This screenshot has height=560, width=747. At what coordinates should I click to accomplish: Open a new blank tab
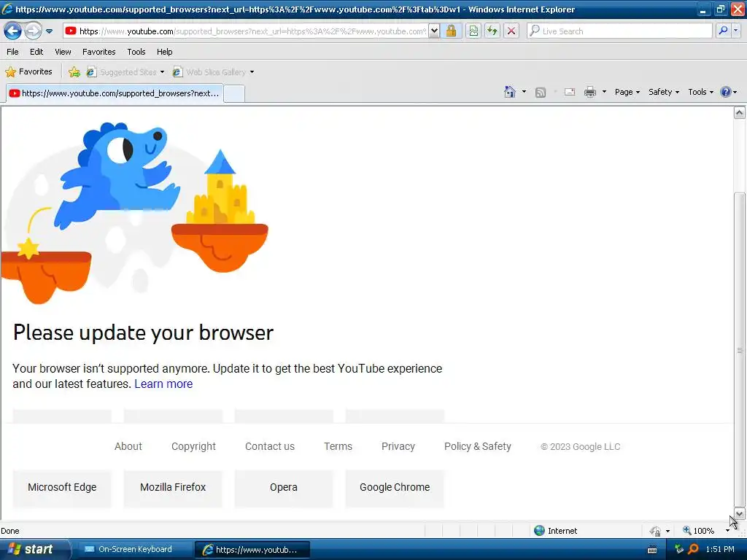[x=234, y=94]
